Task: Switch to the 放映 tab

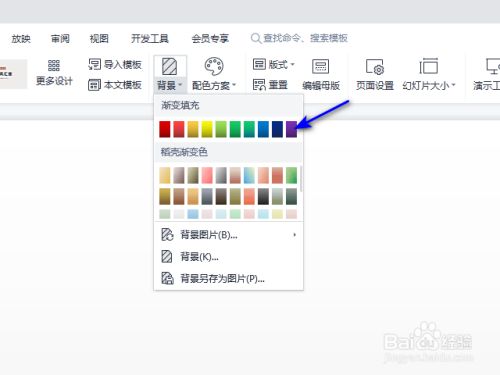Action: [21, 39]
